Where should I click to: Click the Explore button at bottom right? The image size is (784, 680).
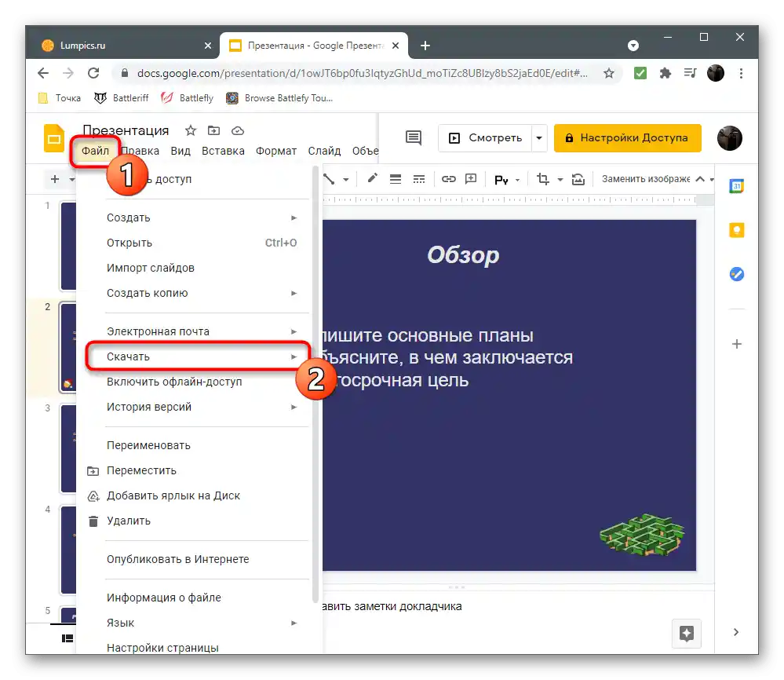pos(687,634)
